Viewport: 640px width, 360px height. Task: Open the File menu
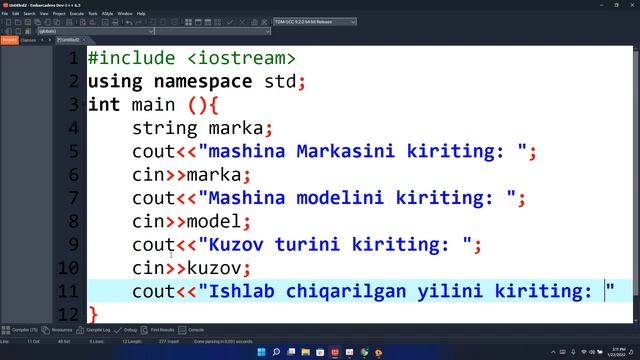(4, 13)
